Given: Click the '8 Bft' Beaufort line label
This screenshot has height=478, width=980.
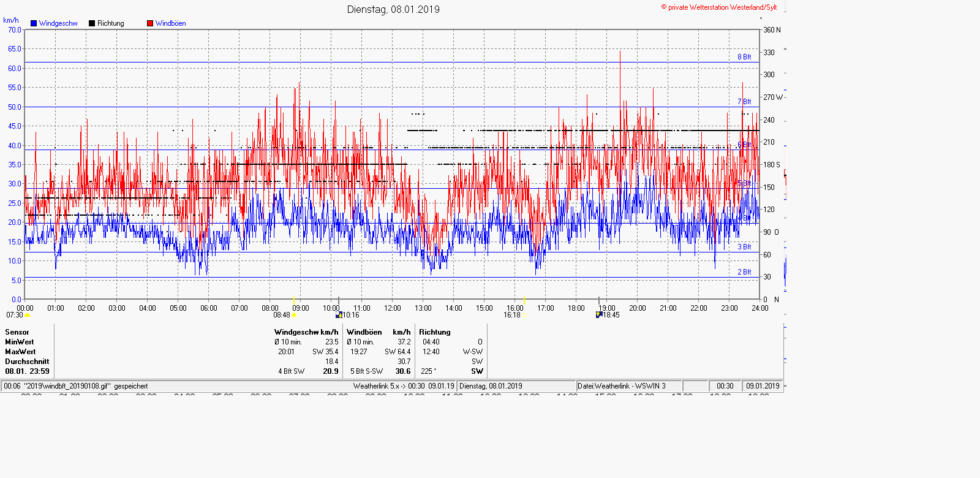Looking at the screenshot, I should (744, 57).
